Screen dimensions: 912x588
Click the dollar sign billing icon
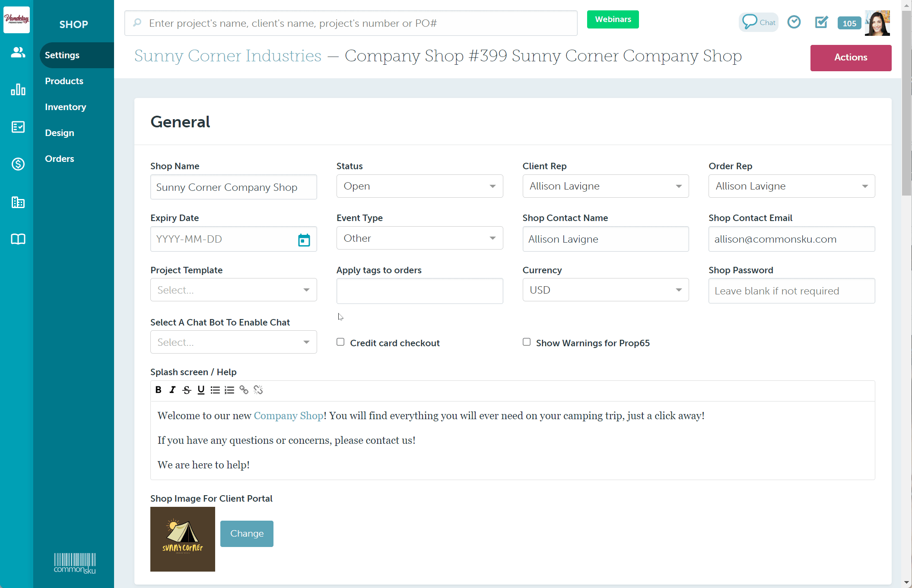point(18,164)
